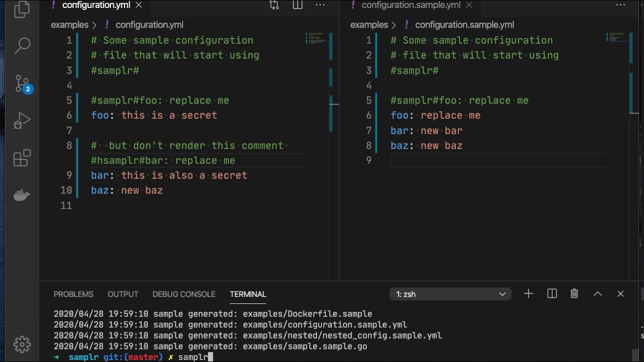Open Source Control view with 2 changes
This screenshot has height=362, width=644.
coord(23,83)
